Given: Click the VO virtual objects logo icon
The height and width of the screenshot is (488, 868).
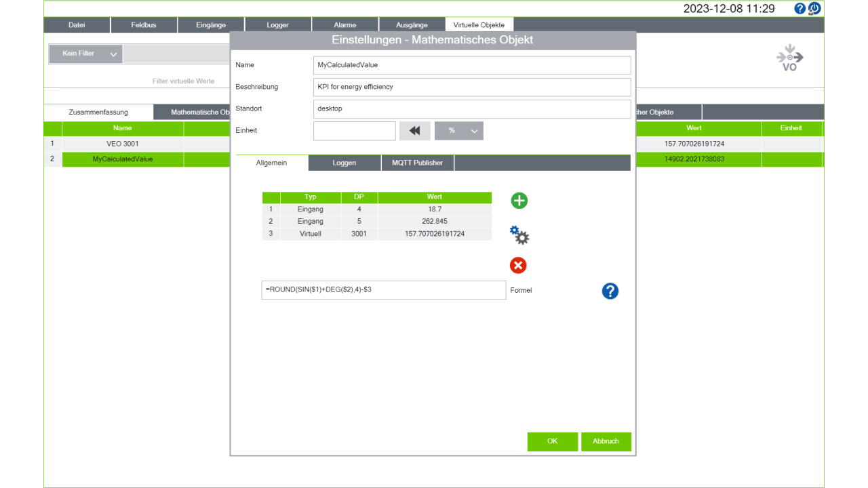Looking at the screenshot, I should [790, 58].
